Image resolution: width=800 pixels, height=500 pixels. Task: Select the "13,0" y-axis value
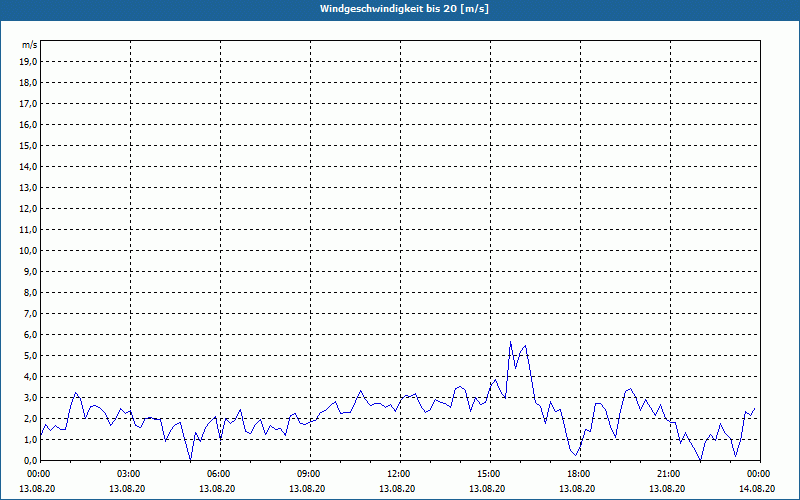pyautogui.click(x=28, y=187)
